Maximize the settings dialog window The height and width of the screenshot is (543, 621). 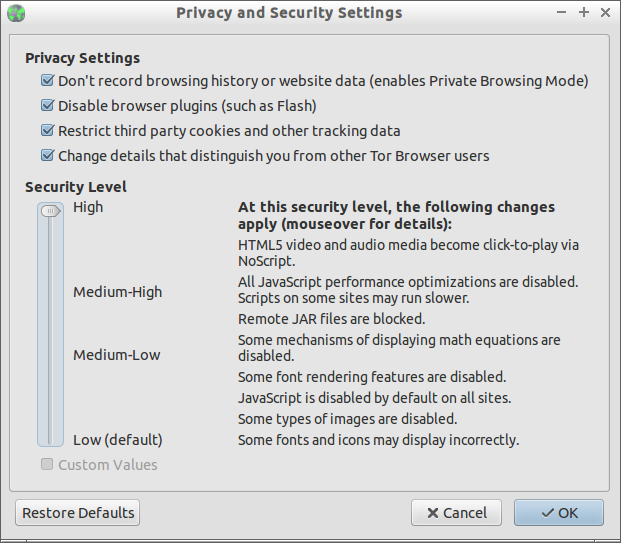click(x=584, y=13)
